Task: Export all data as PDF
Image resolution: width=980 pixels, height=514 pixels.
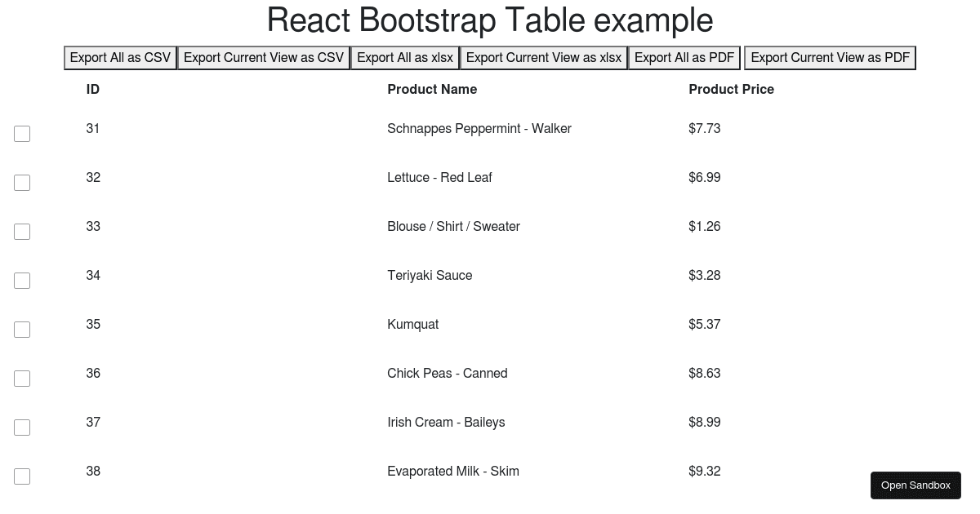Action: pos(684,58)
